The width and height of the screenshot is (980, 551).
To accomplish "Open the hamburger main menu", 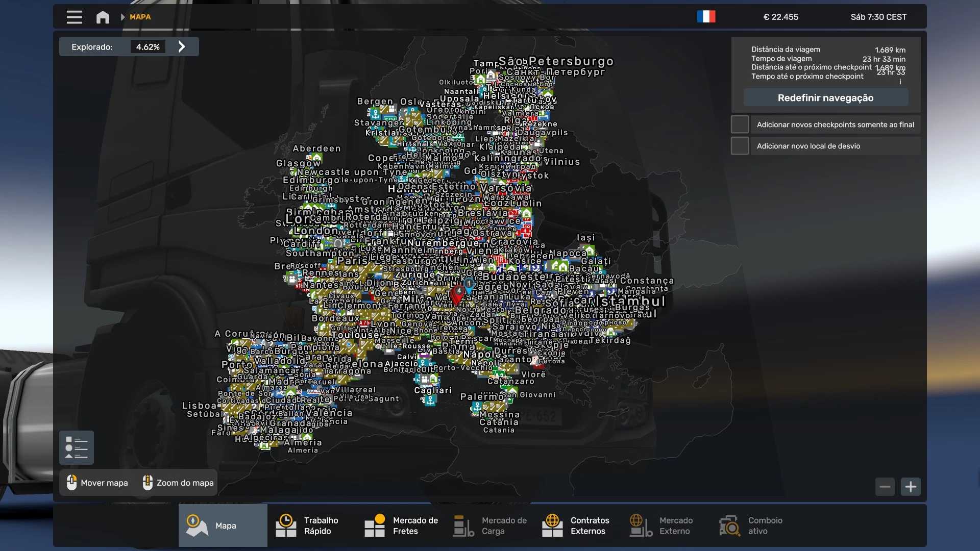I will (74, 17).
